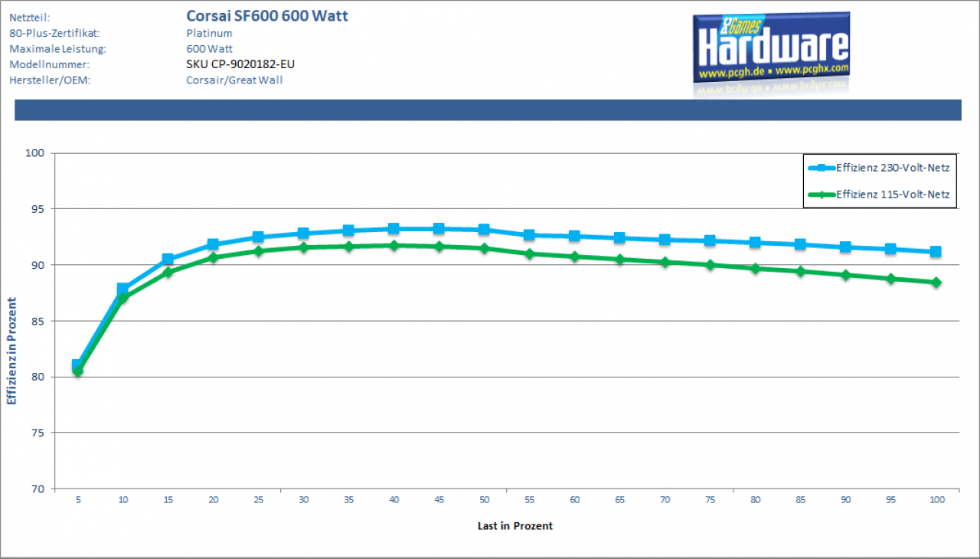Click the model number SKU CP-9020182-EU

coord(240,64)
